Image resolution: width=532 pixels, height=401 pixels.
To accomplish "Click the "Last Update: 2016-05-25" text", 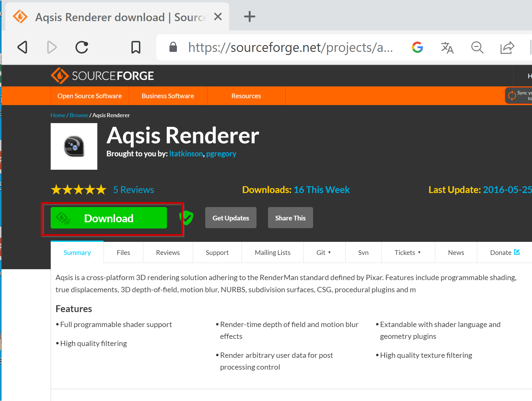I will (x=480, y=190).
